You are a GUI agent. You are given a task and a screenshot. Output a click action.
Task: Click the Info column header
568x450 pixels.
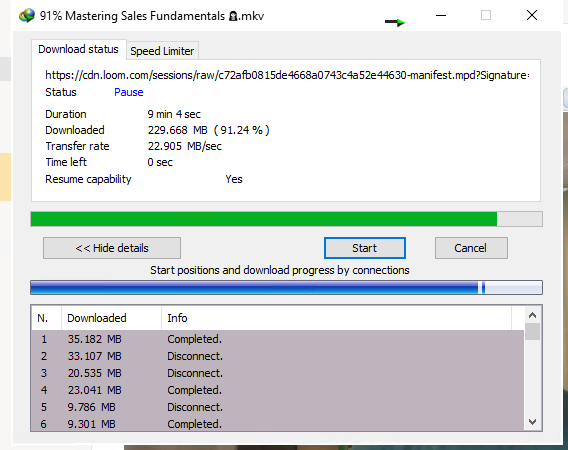[336, 318]
